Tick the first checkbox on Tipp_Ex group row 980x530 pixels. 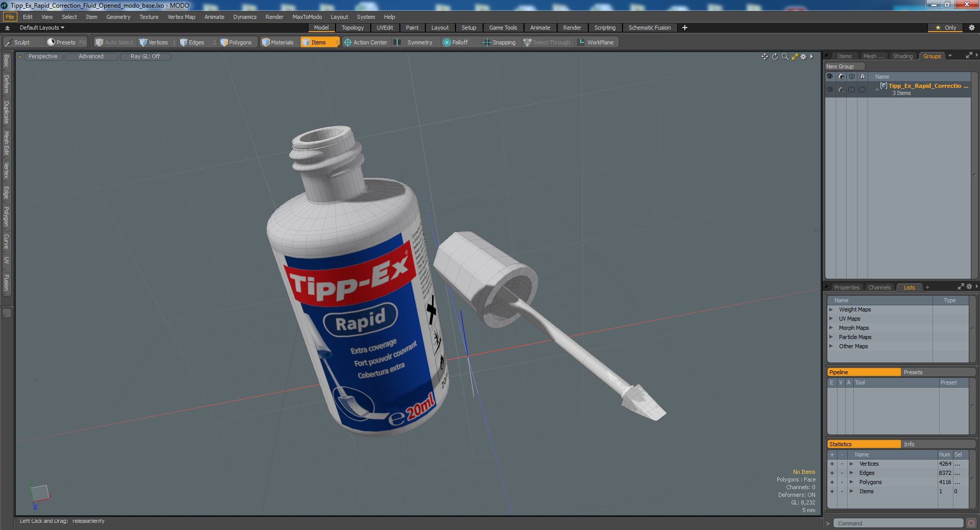pos(851,89)
